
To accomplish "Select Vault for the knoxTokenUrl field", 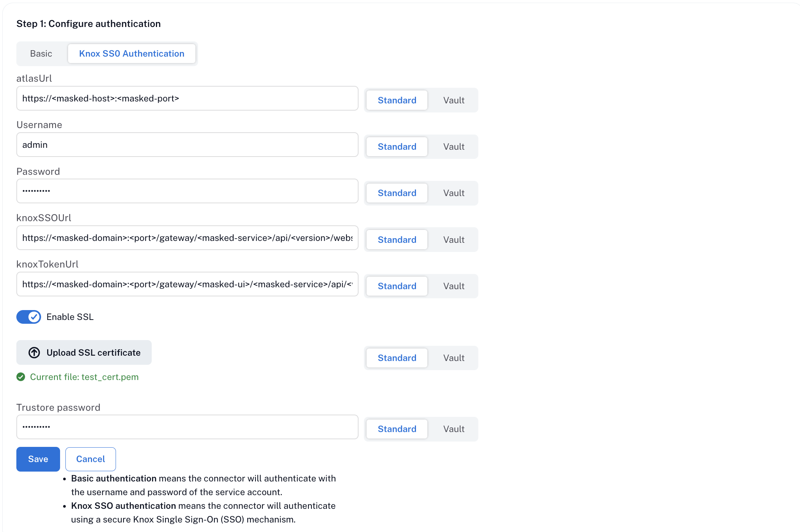I will coord(454,286).
